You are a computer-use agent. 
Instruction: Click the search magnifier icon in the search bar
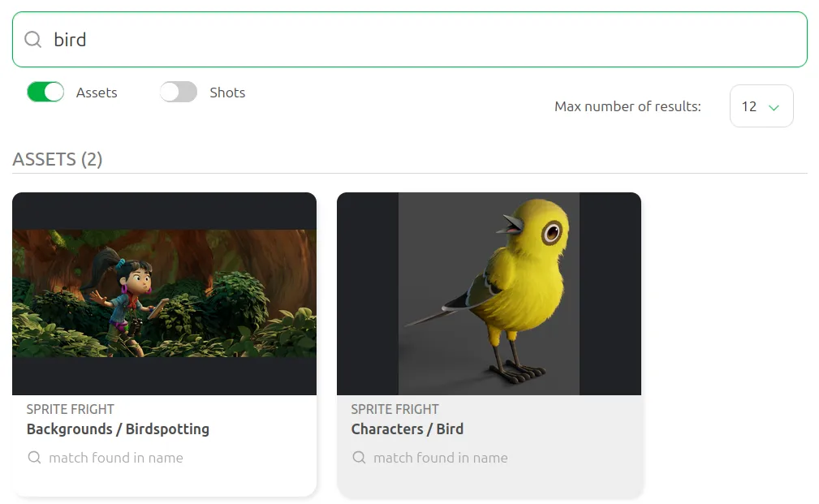click(x=33, y=39)
